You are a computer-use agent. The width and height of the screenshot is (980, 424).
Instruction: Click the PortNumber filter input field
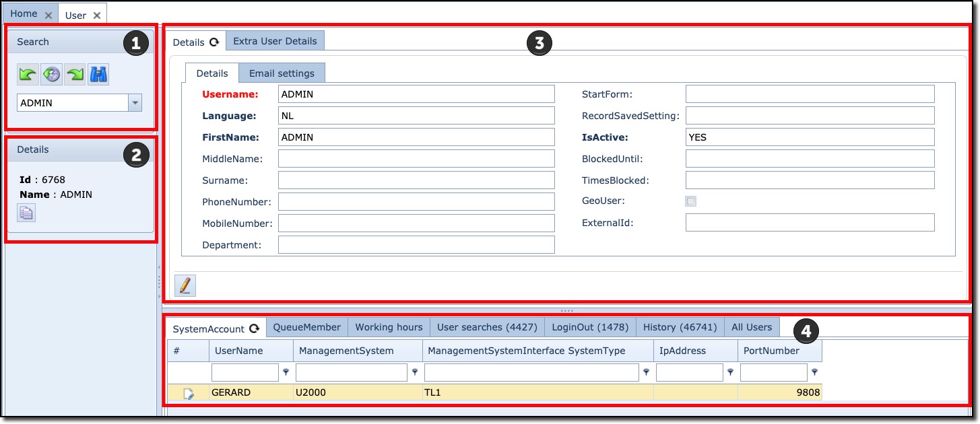coord(775,372)
